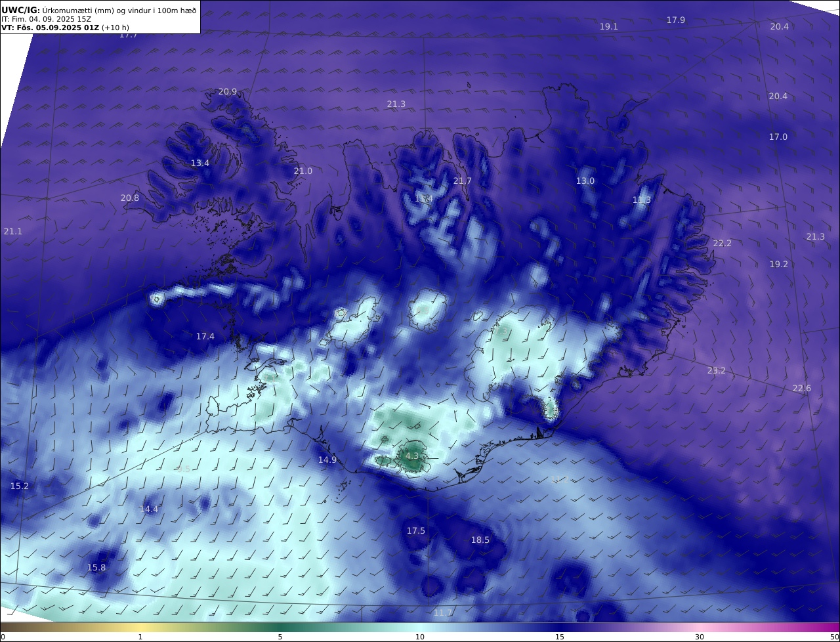Click the value 19.1 on the map
The width and height of the screenshot is (840, 642).
609,27
